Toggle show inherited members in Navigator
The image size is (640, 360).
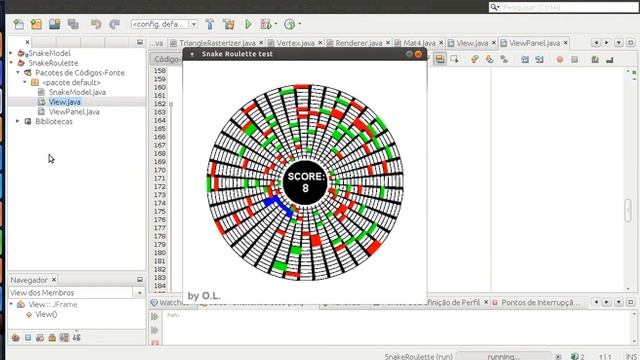coord(16,338)
